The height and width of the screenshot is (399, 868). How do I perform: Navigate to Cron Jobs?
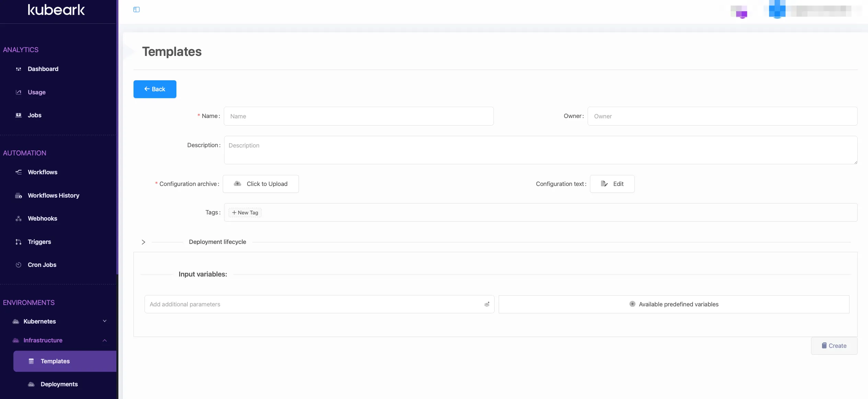point(42,265)
